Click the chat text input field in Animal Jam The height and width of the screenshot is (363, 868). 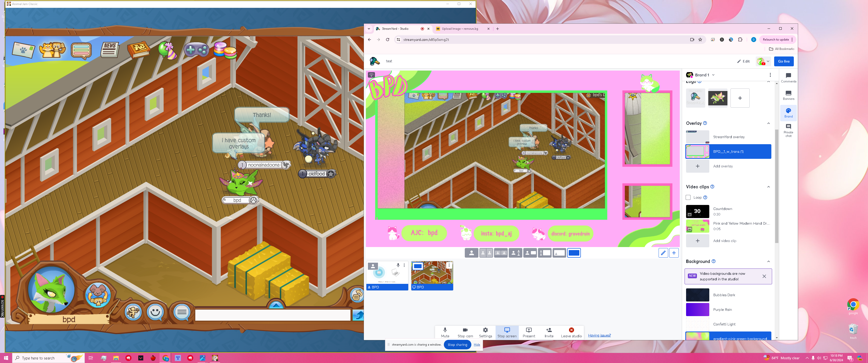click(x=273, y=315)
